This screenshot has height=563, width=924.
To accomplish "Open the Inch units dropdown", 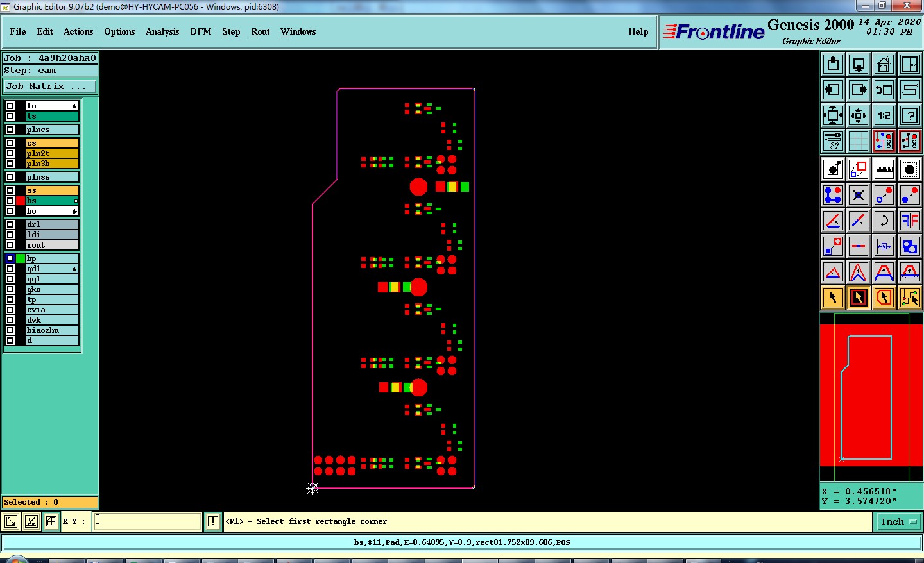I will coord(898,522).
